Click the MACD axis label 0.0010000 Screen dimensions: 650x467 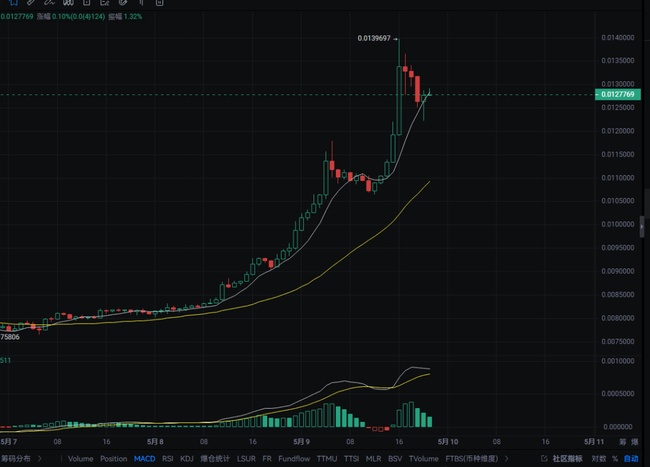(618, 361)
